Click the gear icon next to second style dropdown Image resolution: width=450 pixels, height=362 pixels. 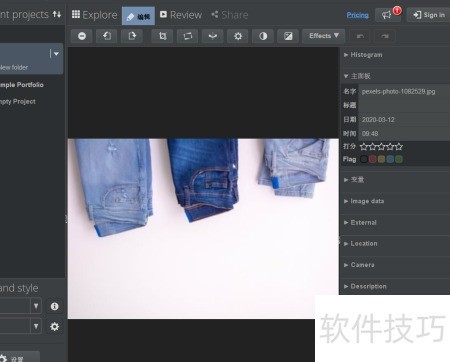pos(54,326)
